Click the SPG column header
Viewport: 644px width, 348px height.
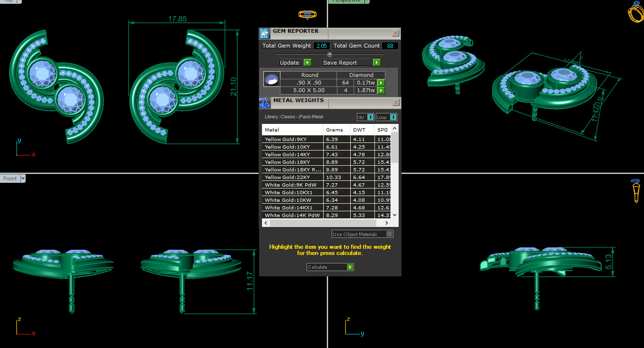[383, 130]
